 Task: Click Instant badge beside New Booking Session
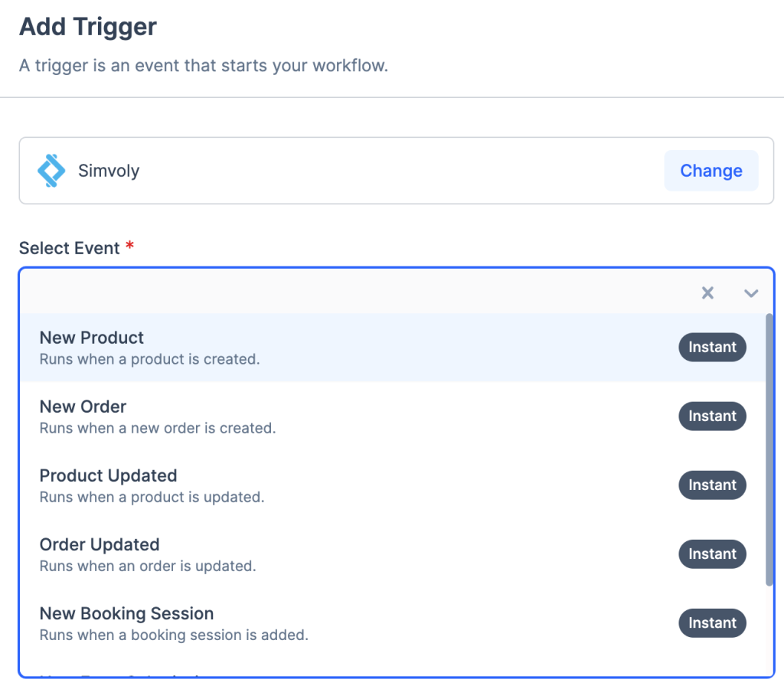(712, 622)
